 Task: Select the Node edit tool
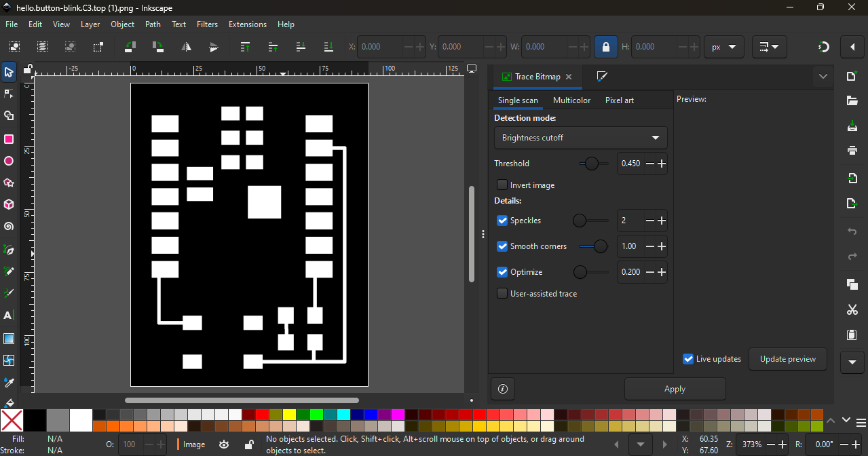click(9, 94)
